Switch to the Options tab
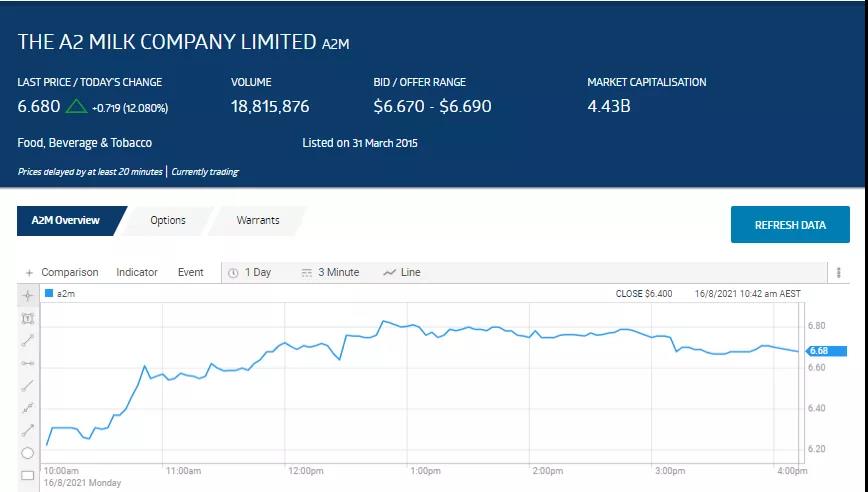The height and width of the screenshot is (492, 868). [168, 220]
